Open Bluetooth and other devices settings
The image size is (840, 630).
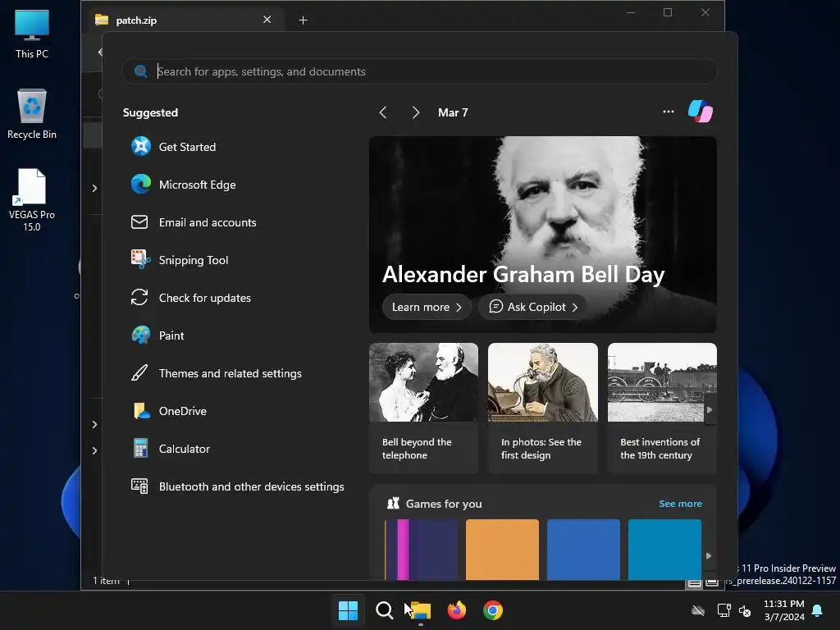click(237, 486)
